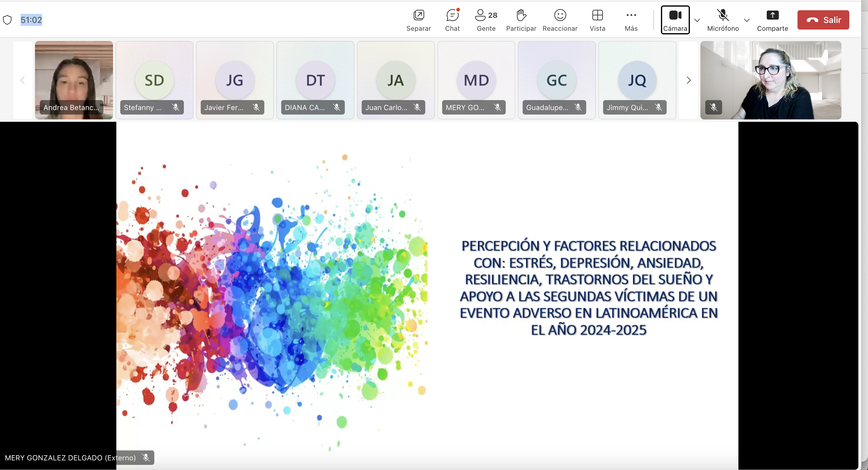The width and height of the screenshot is (868, 470).
Task: Toggle the Cámara on or off
Action: [675, 20]
